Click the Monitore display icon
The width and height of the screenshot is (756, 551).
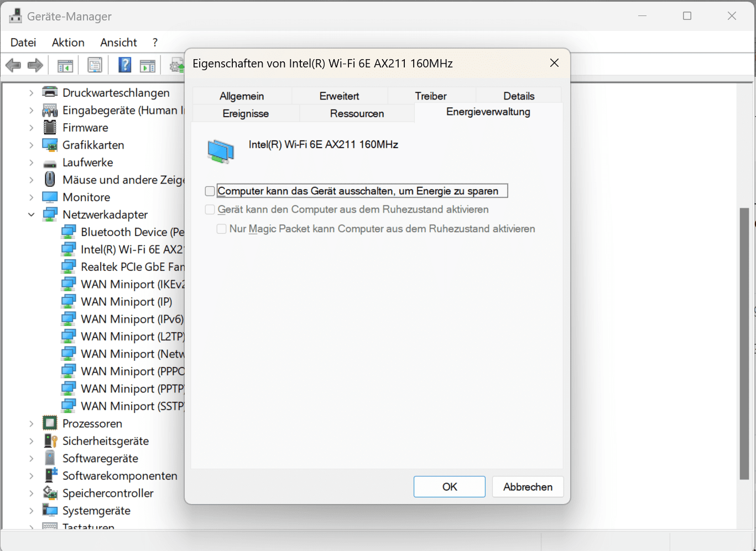(50, 197)
